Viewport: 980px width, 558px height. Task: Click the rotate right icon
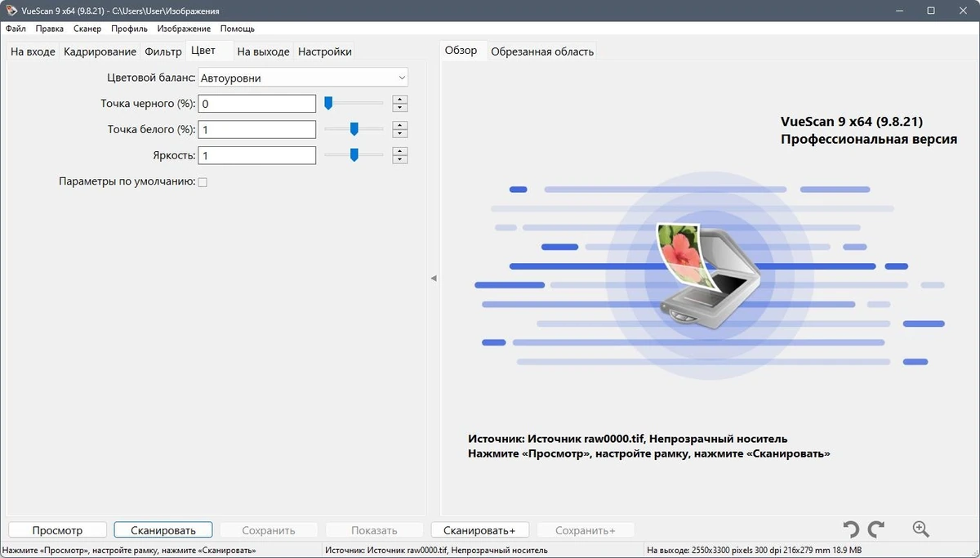(876, 529)
